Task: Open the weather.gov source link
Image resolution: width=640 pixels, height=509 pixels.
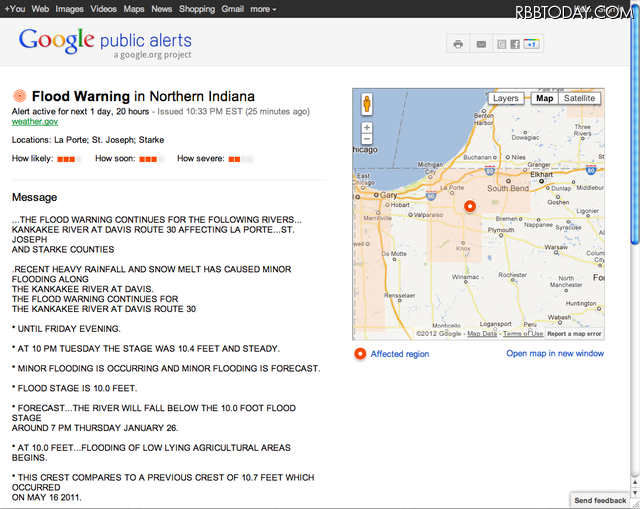Action: point(35,122)
